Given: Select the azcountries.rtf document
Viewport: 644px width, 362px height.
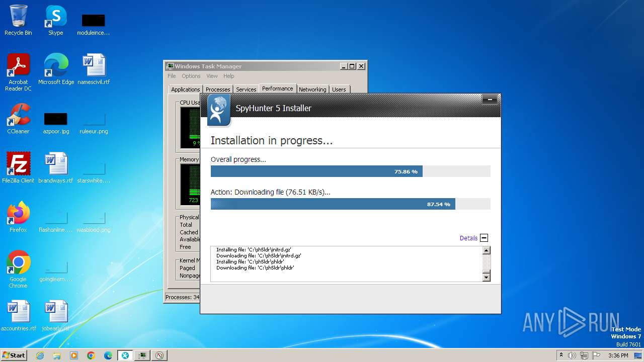Looking at the screenshot, I should [19, 316].
